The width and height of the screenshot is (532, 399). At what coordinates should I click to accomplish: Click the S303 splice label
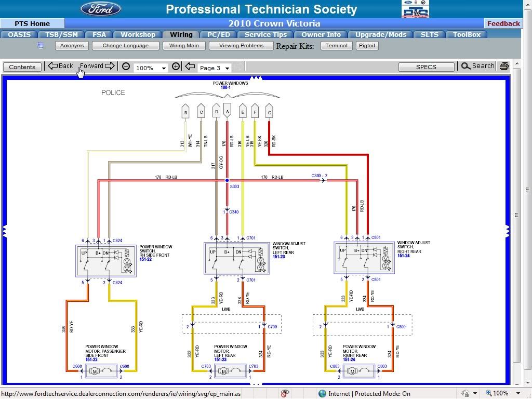[234, 187]
